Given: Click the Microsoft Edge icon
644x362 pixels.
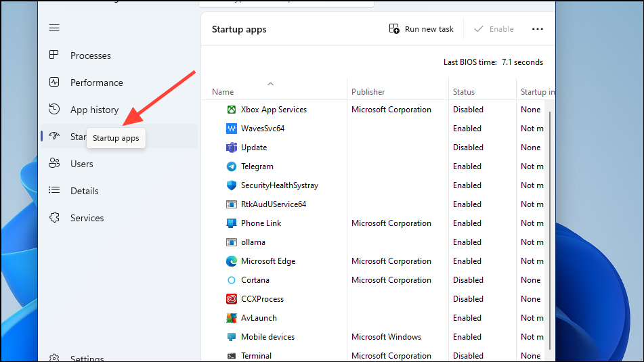Looking at the screenshot, I should (232, 261).
